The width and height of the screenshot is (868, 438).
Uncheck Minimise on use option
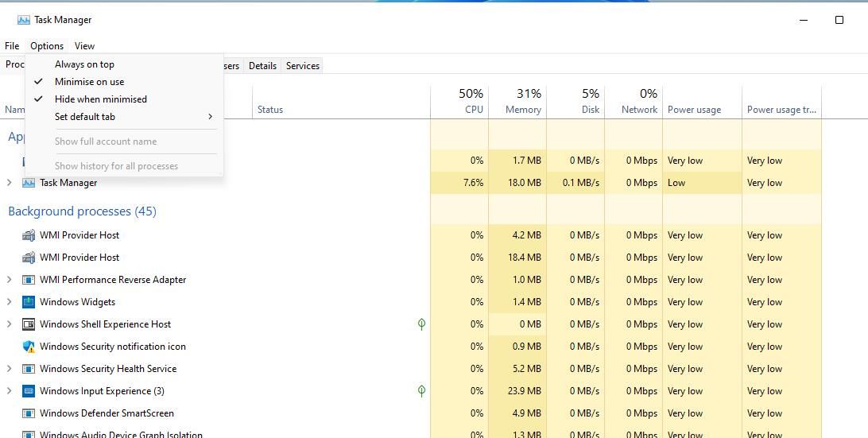[89, 82]
